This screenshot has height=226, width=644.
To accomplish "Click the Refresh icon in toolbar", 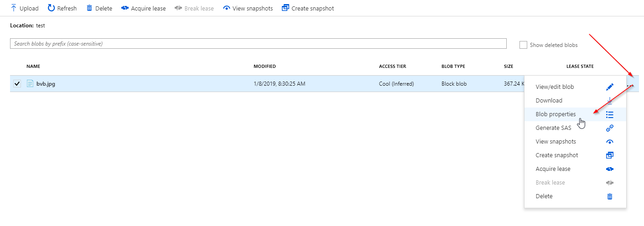I will tap(51, 8).
